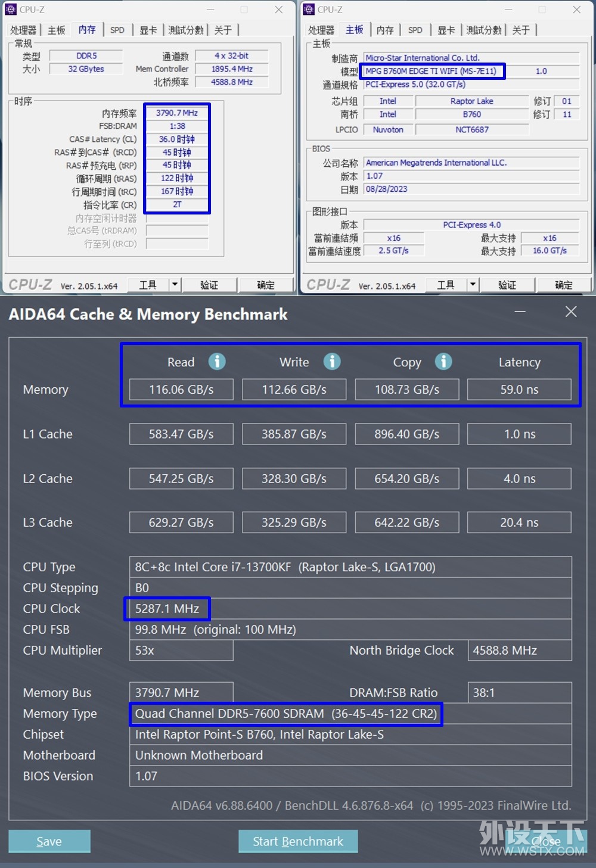Image resolution: width=596 pixels, height=868 pixels.
Task: Select 内存 tab in left CPU-Z window
Action: coord(87,29)
